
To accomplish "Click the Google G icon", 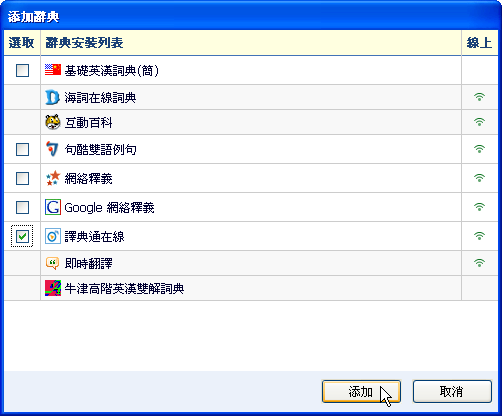I will (x=53, y=207).
